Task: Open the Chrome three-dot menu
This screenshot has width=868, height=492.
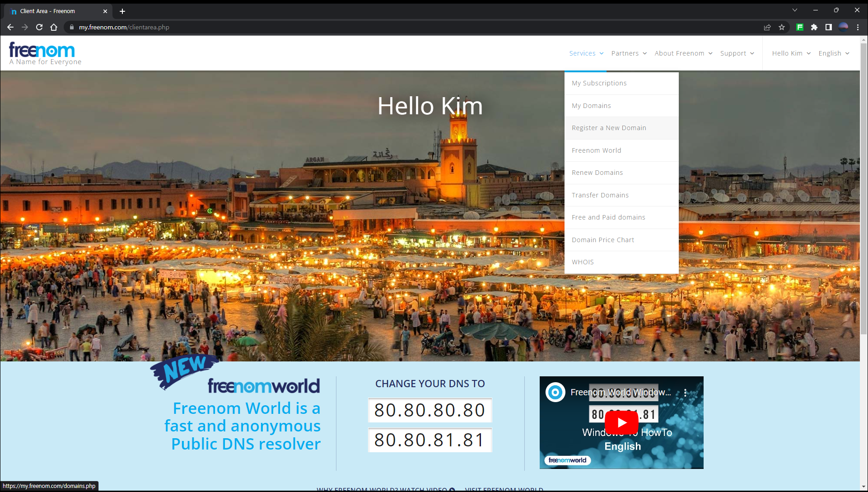Action: (858, 27)
